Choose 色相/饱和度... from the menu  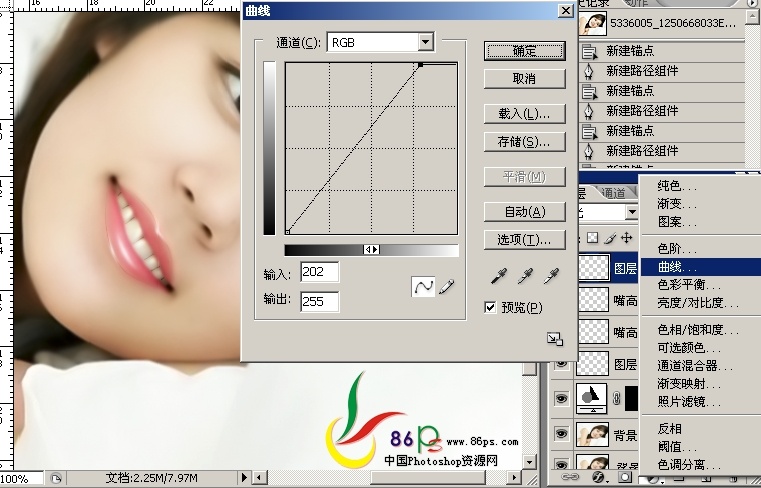[x=698, y=330]
